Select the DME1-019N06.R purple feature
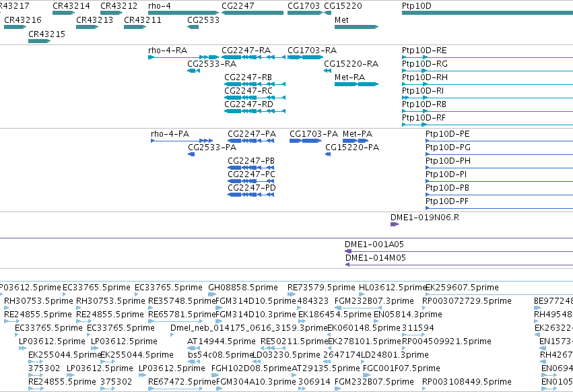The height and width of the screenshot is (392, 573). tap(395, 224)
